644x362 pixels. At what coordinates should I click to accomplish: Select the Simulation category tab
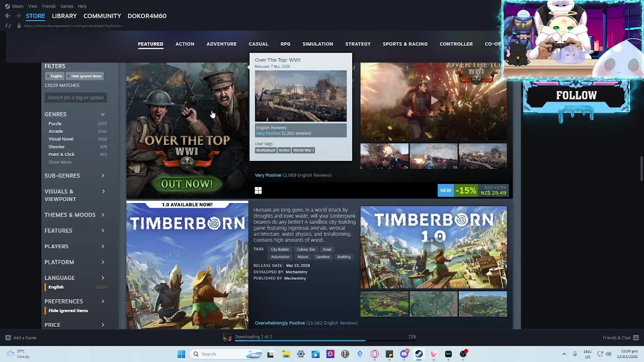pos(317,44)
